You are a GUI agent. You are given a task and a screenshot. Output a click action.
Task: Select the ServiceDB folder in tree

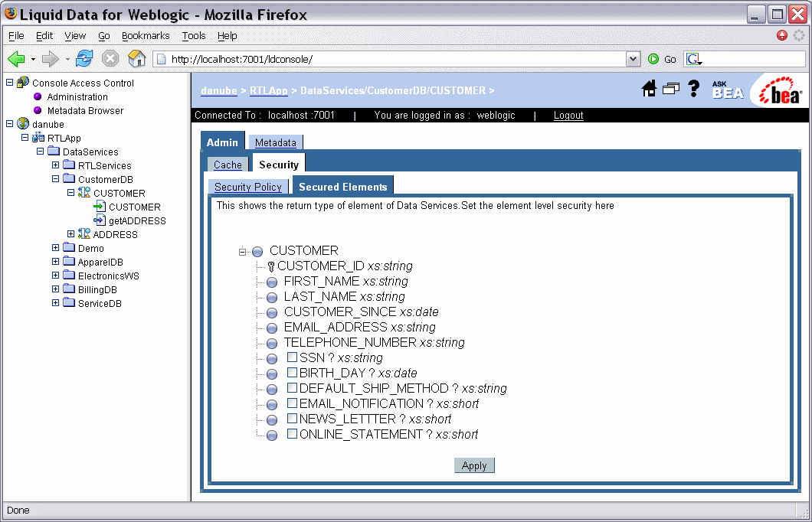pos(100,303)
